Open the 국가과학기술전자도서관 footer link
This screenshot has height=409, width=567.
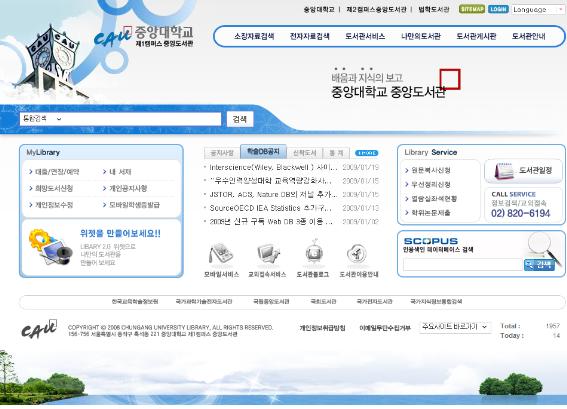click(204, 301)
